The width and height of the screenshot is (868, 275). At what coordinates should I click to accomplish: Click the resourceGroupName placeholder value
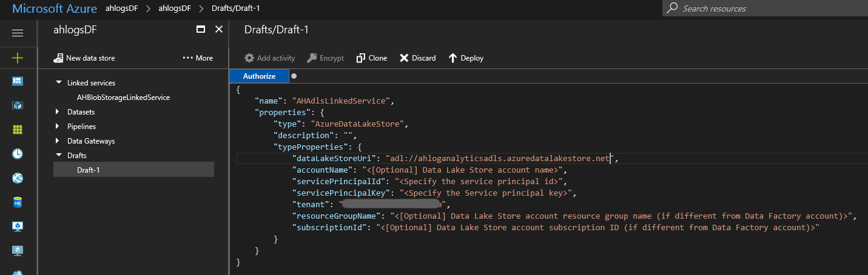pos(621,216)
